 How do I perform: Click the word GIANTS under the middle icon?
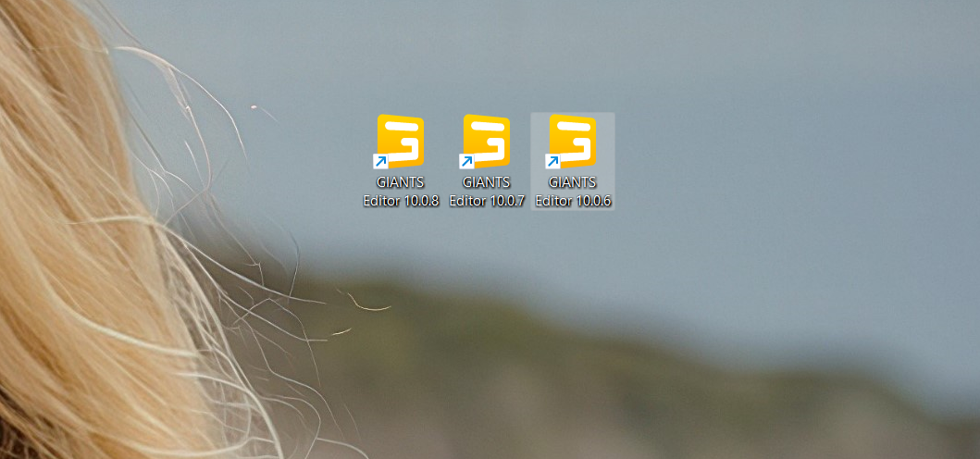[487, 183]
